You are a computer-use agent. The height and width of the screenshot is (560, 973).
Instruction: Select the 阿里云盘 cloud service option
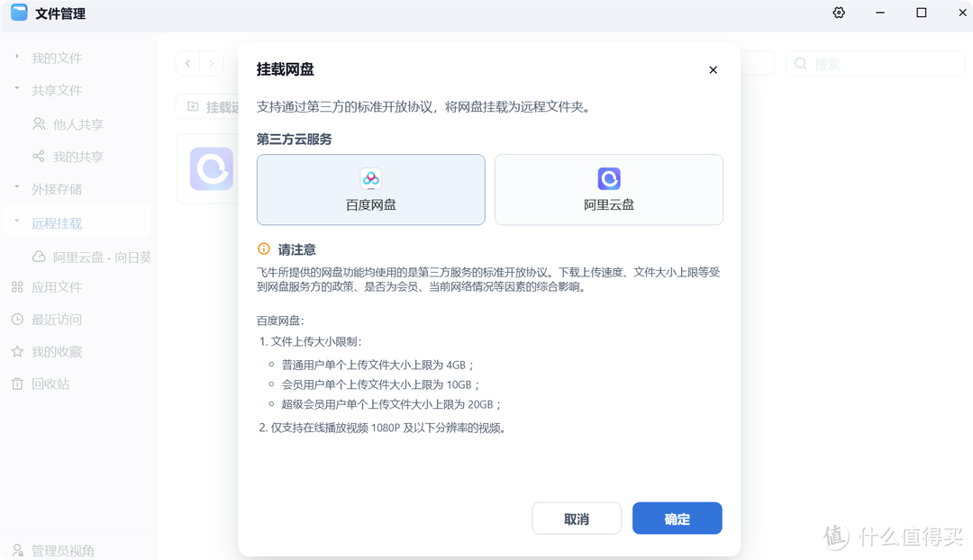click(x=608, y=189)
